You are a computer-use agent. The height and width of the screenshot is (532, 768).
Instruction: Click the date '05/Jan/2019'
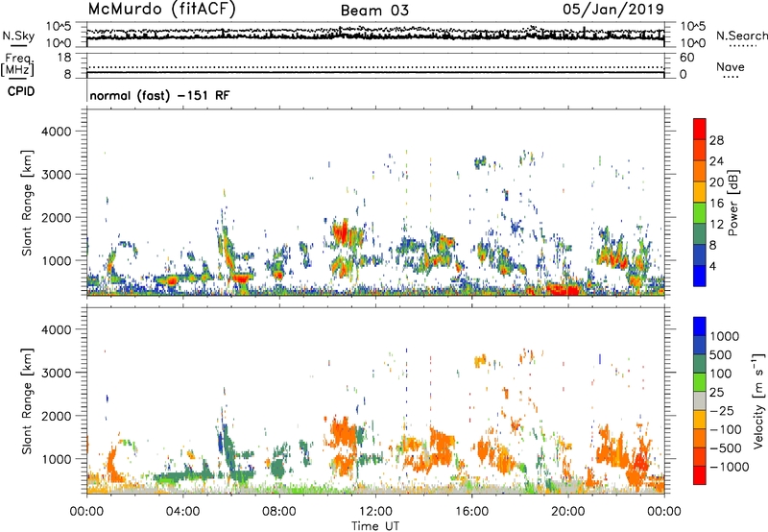pos(613,10)
